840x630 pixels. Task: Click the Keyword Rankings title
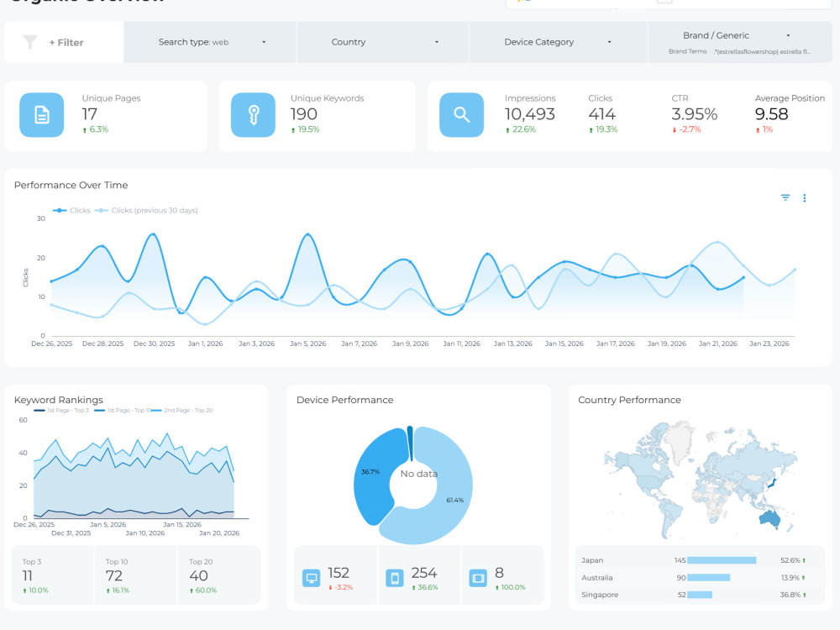pos(59,400)
